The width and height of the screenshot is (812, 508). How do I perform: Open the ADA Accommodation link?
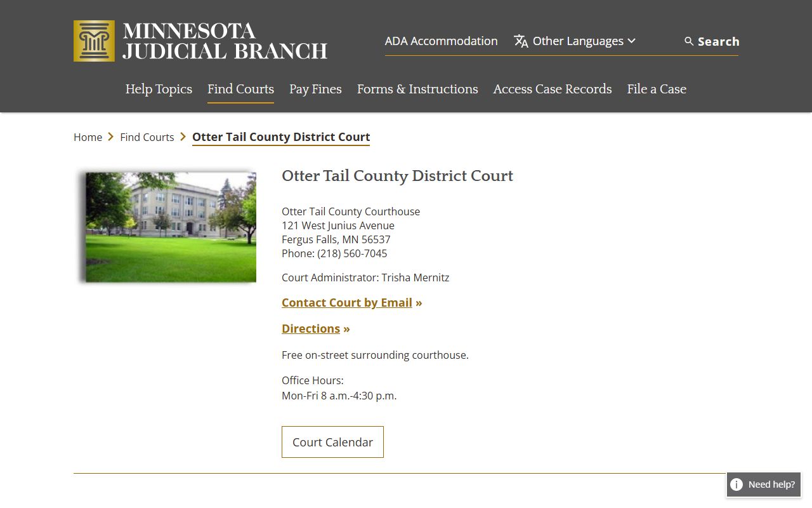click(441, 41)
